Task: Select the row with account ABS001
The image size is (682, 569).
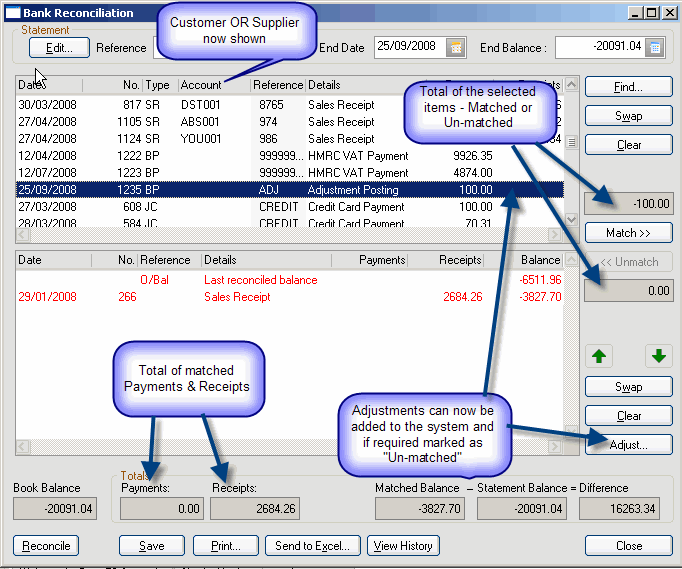Action: tap(290, 122)
